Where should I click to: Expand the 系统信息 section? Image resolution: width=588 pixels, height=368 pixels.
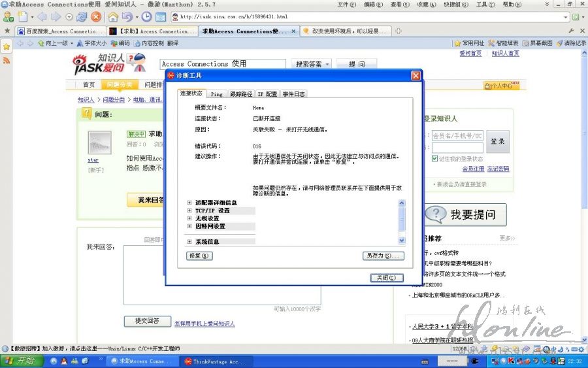click(189, 241)
